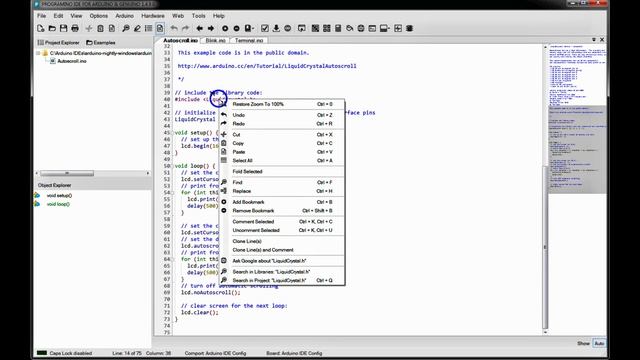Click the Ask Google globe icon in menu

(224, 260)
